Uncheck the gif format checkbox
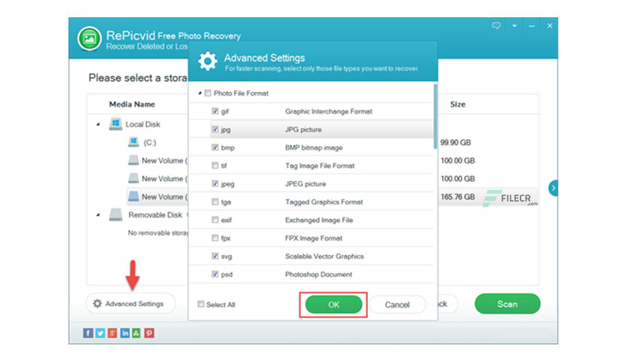629x364 pixels. pyautogui.click(x=215, y=111)
